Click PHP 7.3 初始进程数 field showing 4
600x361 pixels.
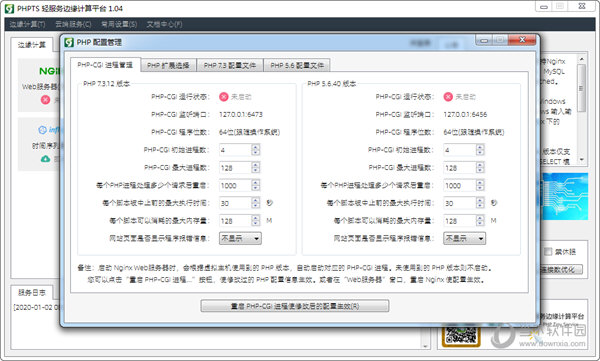pyautogui.click(x=235, y=150)
